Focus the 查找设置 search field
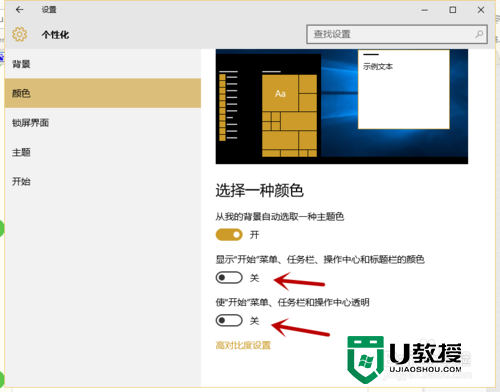This screenshot has width=500, height=392. click(x=397, y=34)
